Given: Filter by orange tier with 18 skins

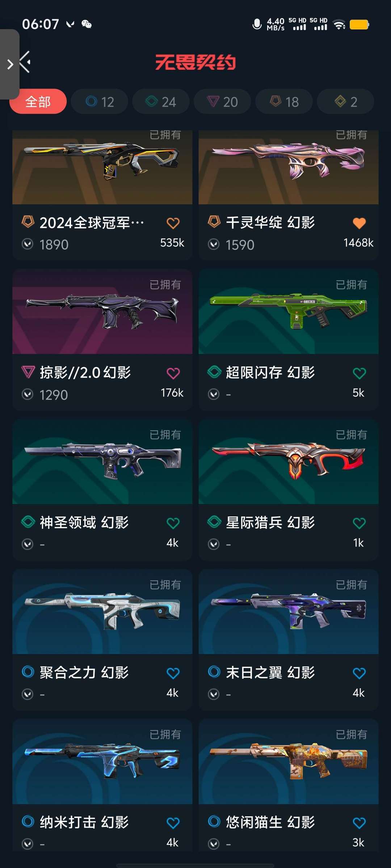Looking at the screenshot, I should pos(284,102).
